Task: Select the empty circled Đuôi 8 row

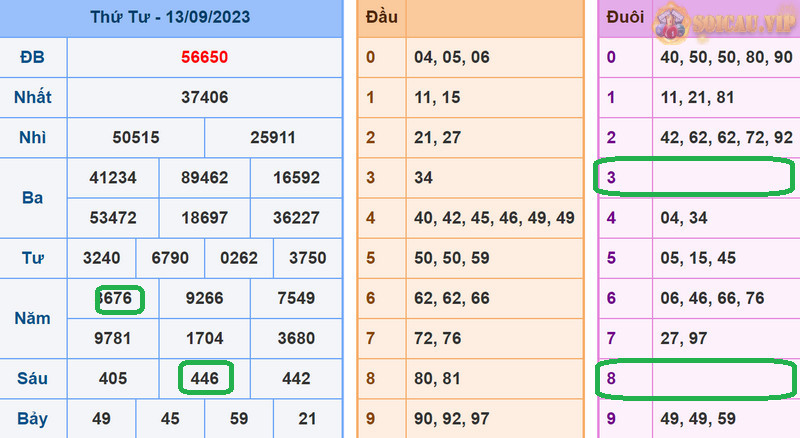Action: coord(695,379)
